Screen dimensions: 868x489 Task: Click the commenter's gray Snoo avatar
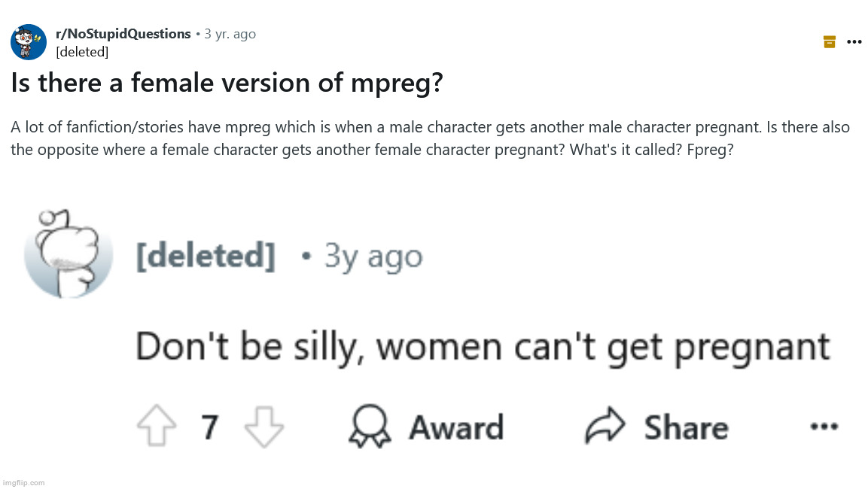(69, 254)
